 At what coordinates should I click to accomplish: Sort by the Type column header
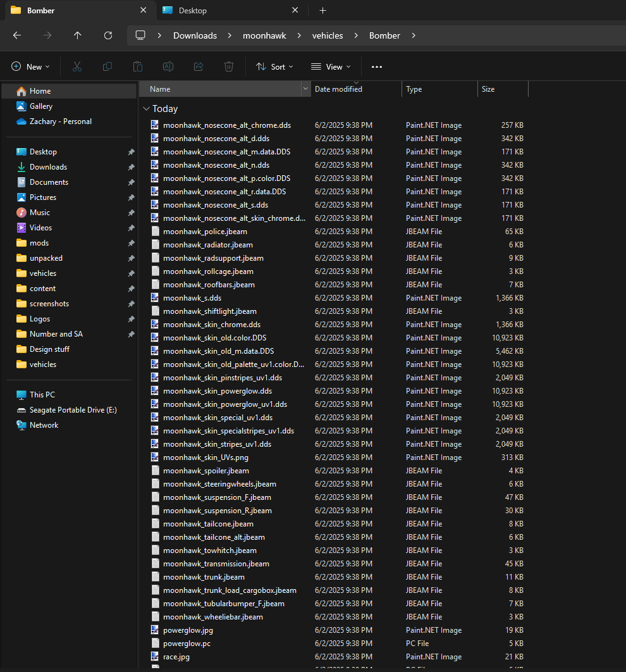point(439,89)
